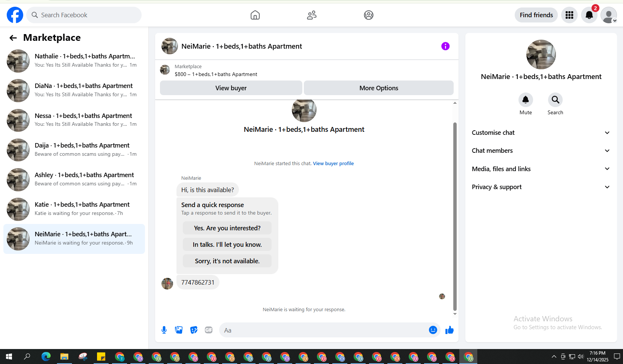Expand the Chat members section
This screenshot has width=623, height=364.
[541, 151]
